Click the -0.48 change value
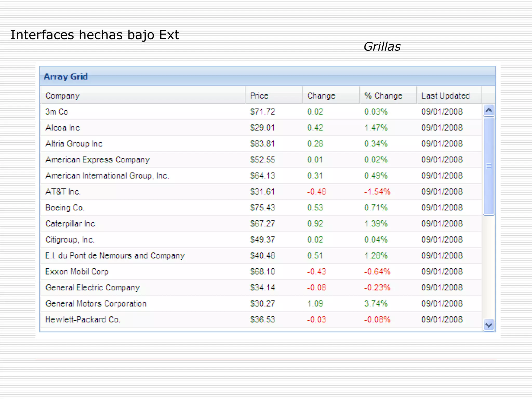Screen dimensions: 532x399 click(x=317, y=192)
